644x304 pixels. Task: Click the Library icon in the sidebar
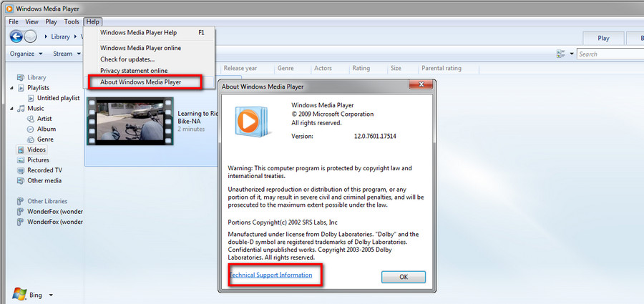pyautogui.click(x=21, y=77)
